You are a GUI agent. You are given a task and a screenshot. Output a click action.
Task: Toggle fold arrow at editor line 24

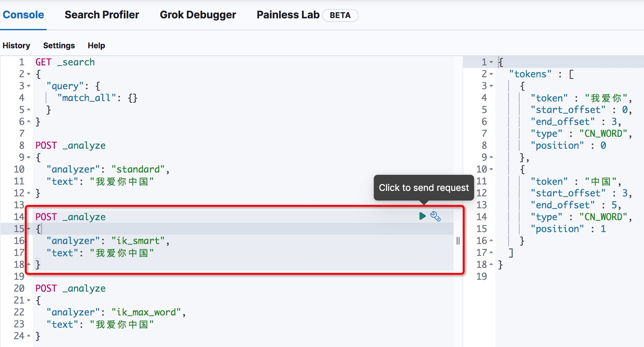click(29, 336)
